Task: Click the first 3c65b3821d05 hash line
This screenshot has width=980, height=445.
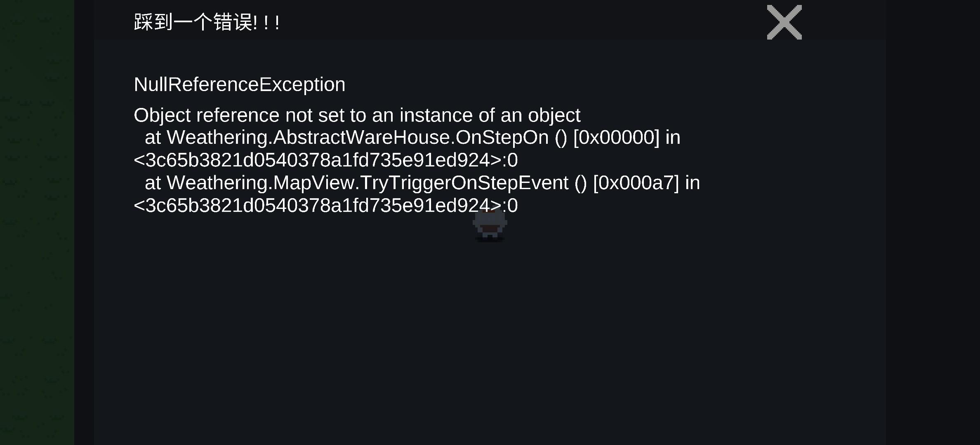Action: pos(325,160)
